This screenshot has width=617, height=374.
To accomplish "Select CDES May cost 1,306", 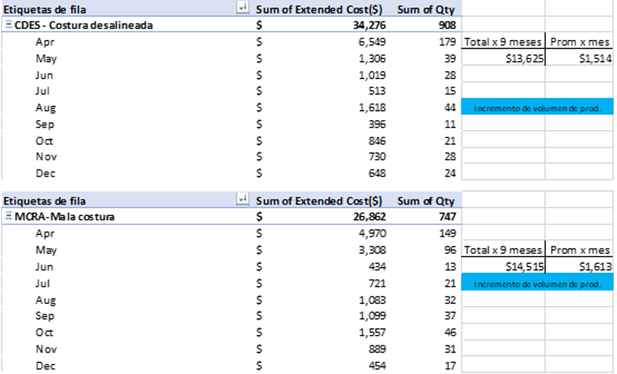I will [x=372, y=59].
